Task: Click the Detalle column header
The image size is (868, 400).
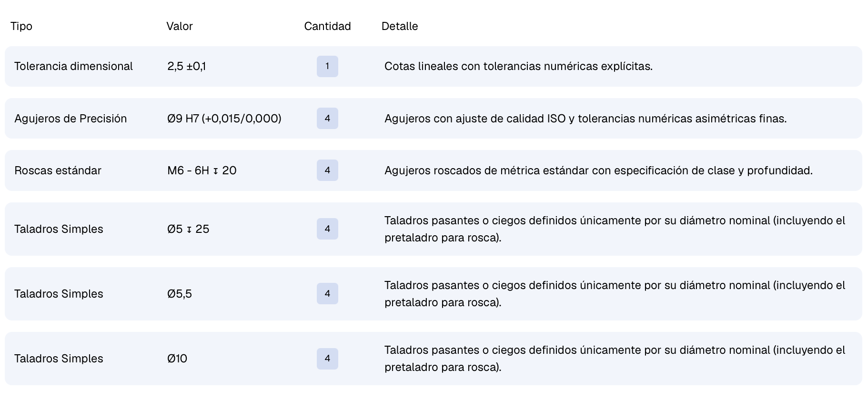Action: (x=400, y=26)
